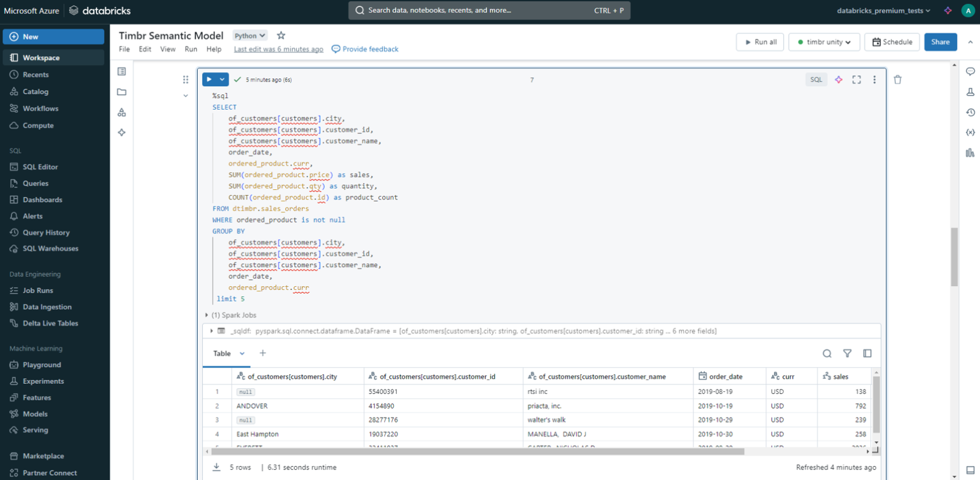Open the notebook comments panel

(x=970, y=71)
